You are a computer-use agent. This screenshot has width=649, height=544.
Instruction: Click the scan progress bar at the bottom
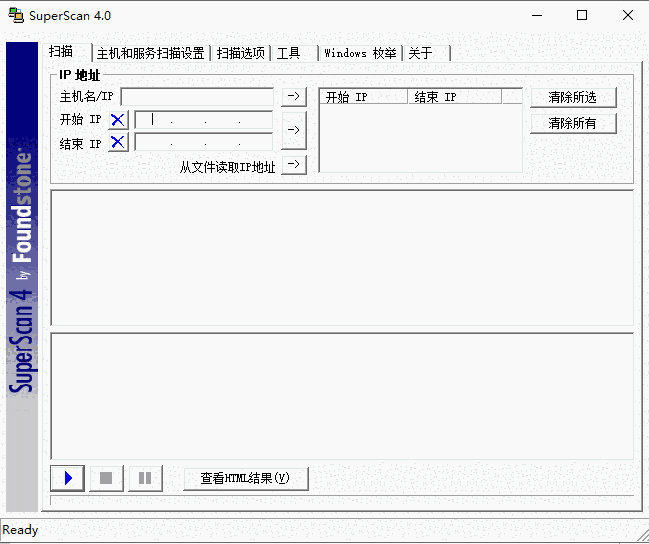(x=342, y=500)
